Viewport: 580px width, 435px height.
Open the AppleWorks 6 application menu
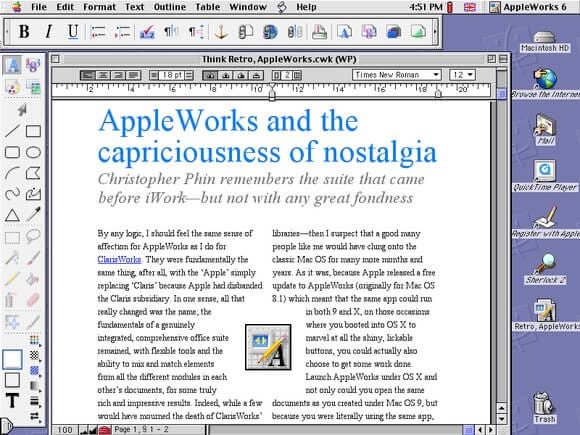click(529, 7)
